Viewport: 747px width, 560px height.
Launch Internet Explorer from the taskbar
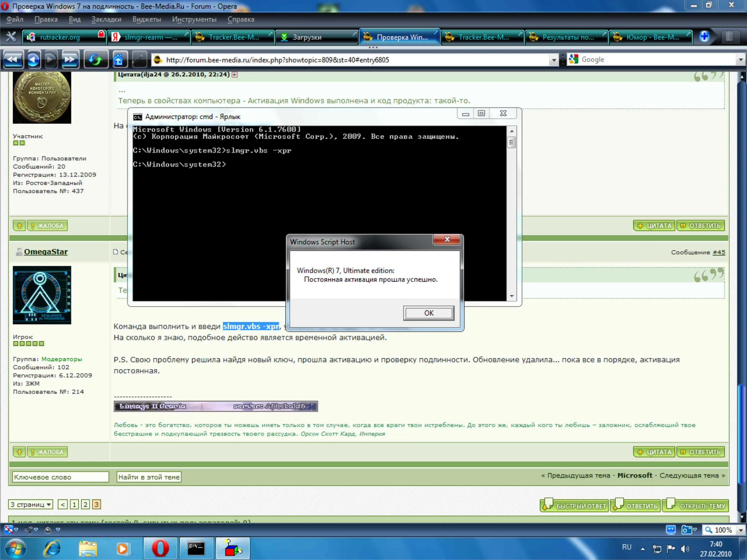tap(52, 548)
